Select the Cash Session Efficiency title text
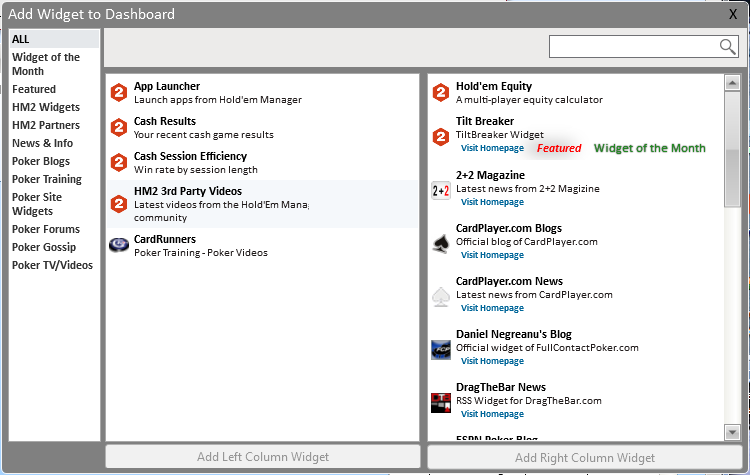 pyautogui.click(x=190, y=156)
